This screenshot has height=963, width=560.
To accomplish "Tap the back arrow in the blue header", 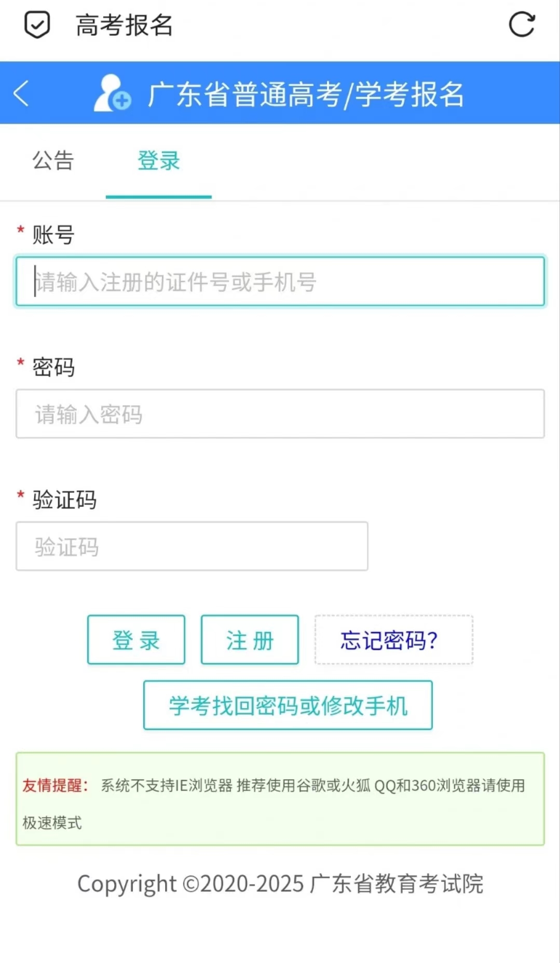I will (21, 93).
